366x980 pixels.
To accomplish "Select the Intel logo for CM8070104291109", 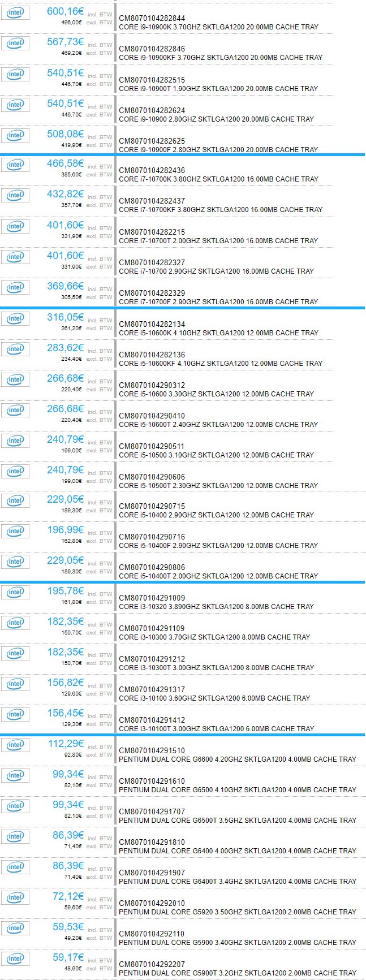I will pyautogui.click(x=15, y=623).
